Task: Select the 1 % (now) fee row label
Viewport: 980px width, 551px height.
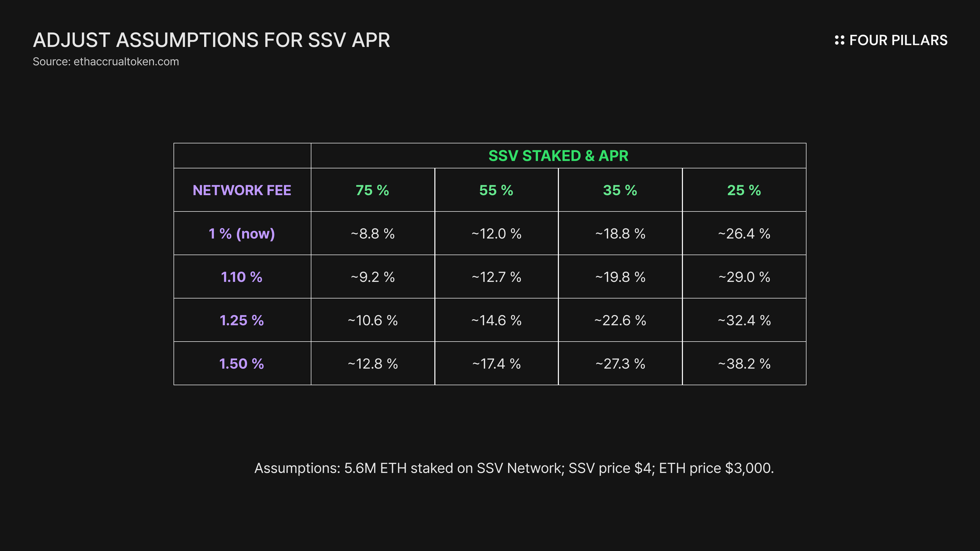Action: 242,233
